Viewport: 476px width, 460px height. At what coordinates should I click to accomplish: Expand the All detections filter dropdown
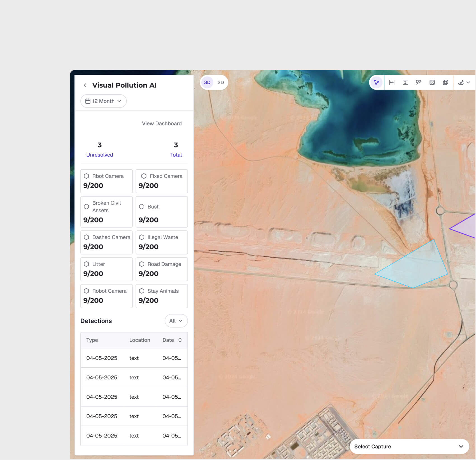point(176,321)
